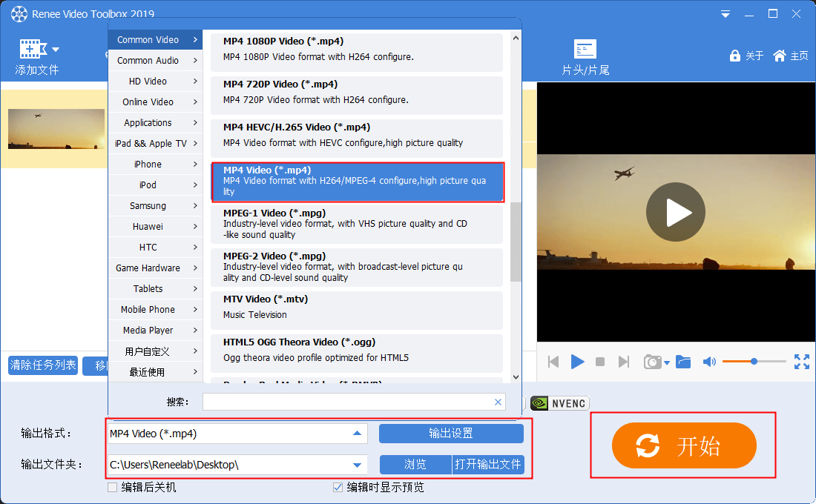Viewport: 816px width, 504px height.
Task: Select iPhone category
Action: (156, 165)
